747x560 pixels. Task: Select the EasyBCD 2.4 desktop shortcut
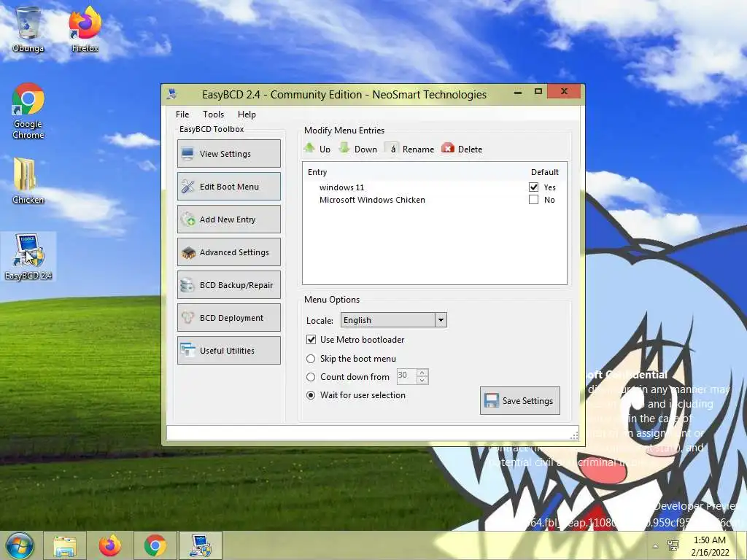coord(28,256)
